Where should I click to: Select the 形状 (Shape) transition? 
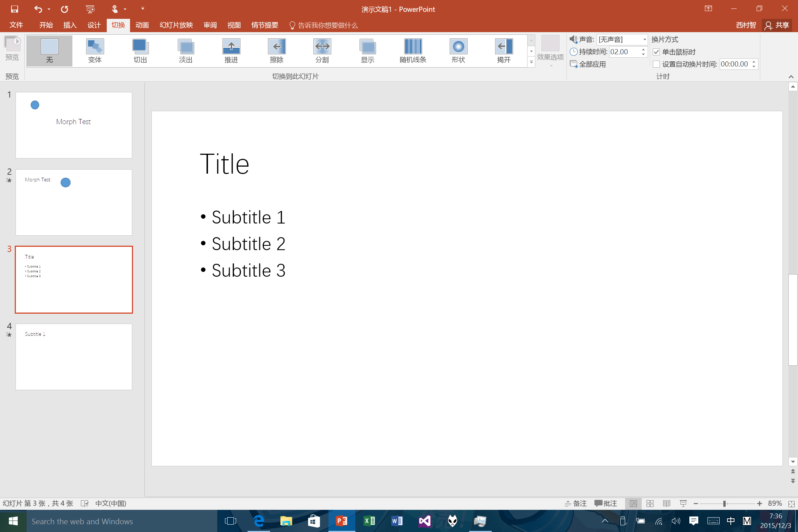[458, 51]
